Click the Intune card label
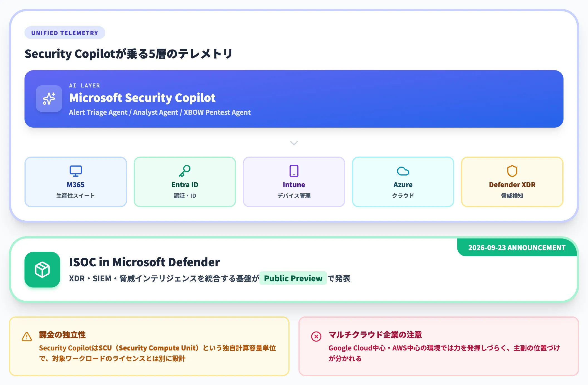 pos(294,185)
